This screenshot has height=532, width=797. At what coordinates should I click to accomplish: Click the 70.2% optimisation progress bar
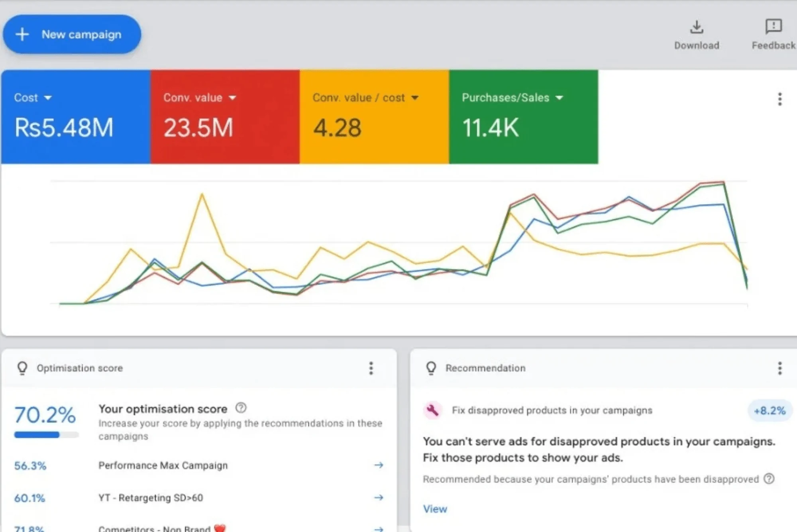coord(46,435)
